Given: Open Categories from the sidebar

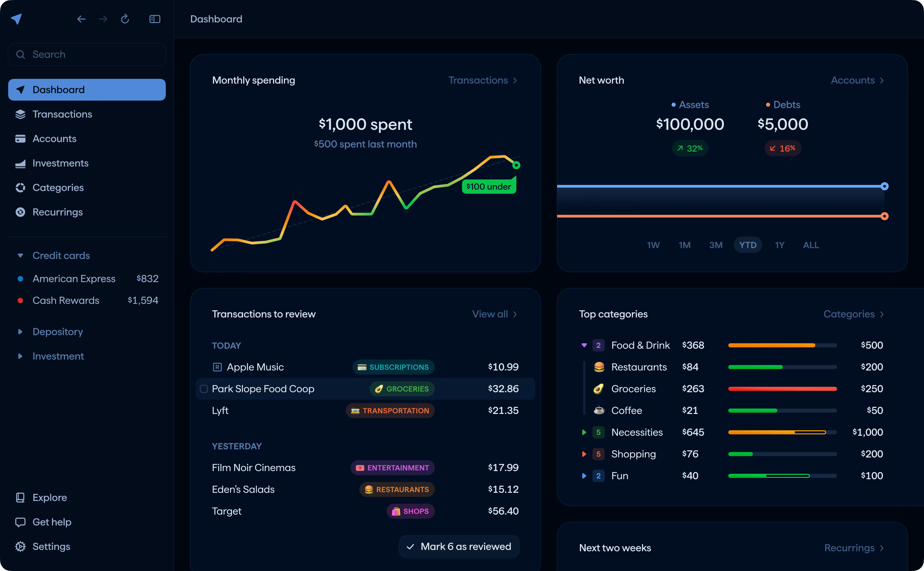Looking at the screenshot, I should 58,188.
